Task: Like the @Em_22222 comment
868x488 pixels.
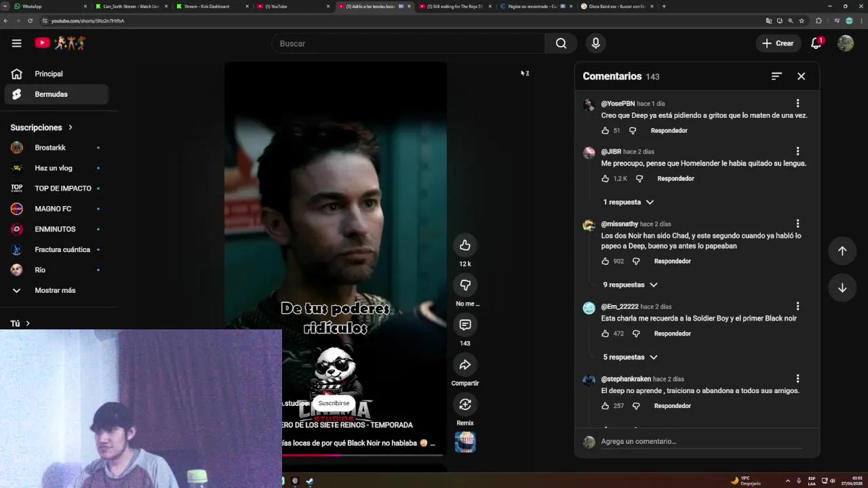Action: tap(606, 334)
